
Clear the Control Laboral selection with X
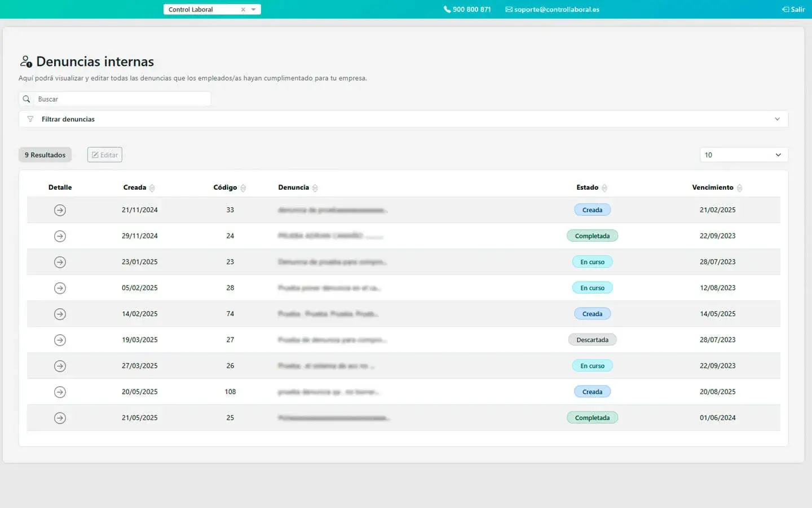[x=243, y=10]
